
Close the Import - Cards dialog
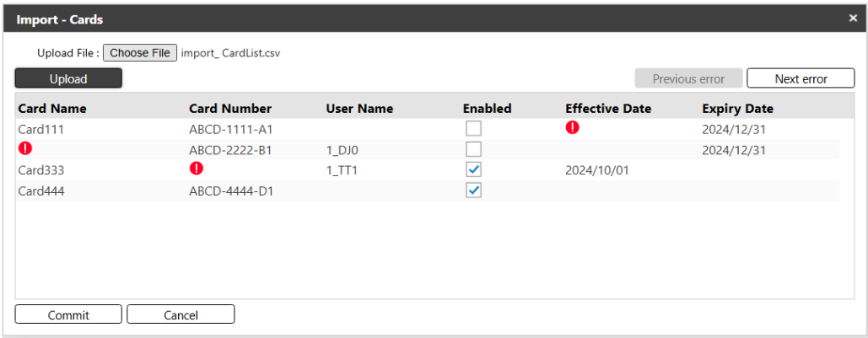pyautogui.click(x=852, y=19)
